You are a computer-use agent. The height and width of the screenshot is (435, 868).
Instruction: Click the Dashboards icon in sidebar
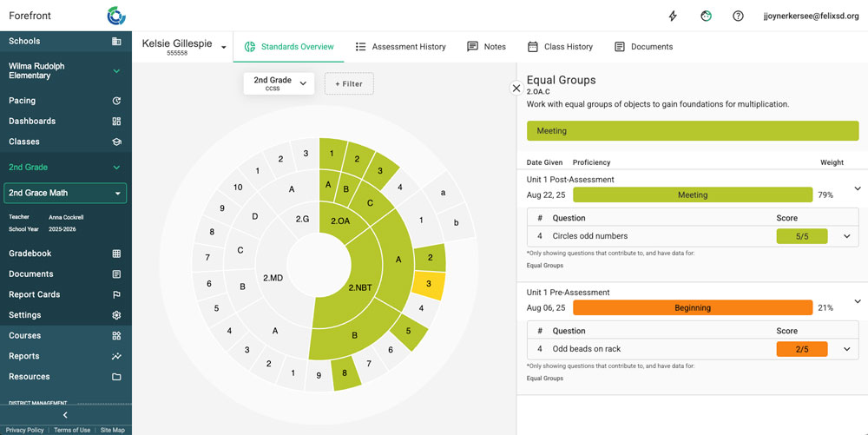116,122
